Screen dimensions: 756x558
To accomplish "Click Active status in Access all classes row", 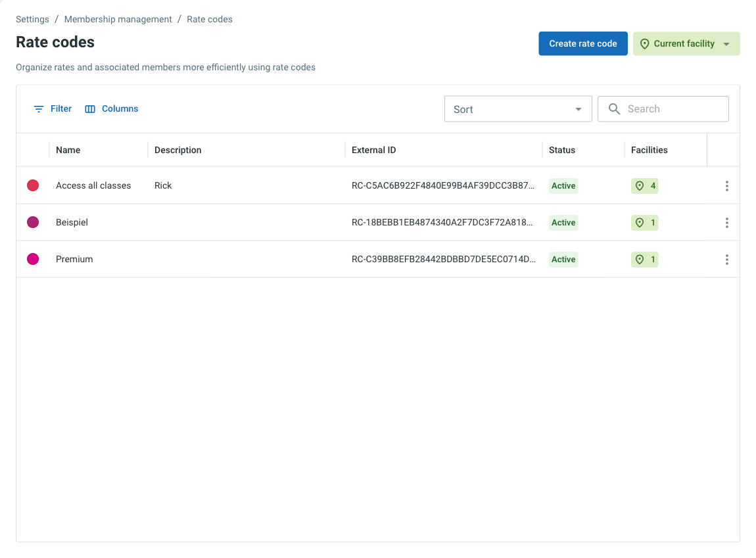I will pyautogui.click(x=563, y=186).
